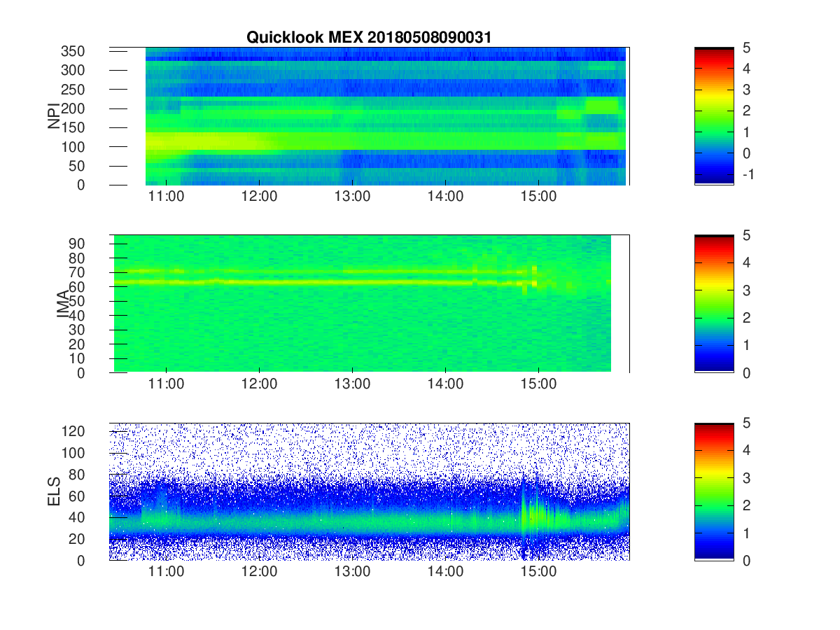Click the 4 label on IMA colorbar

click(747, 262)
